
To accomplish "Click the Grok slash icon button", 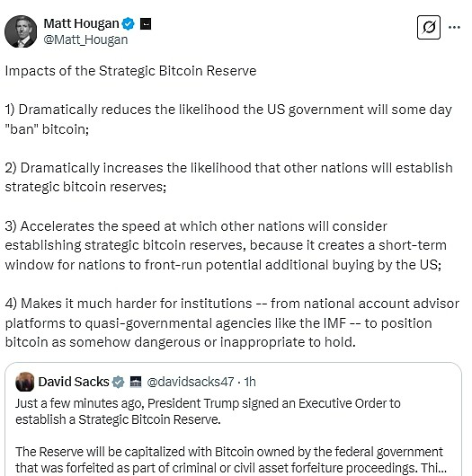I will (429, 27).
